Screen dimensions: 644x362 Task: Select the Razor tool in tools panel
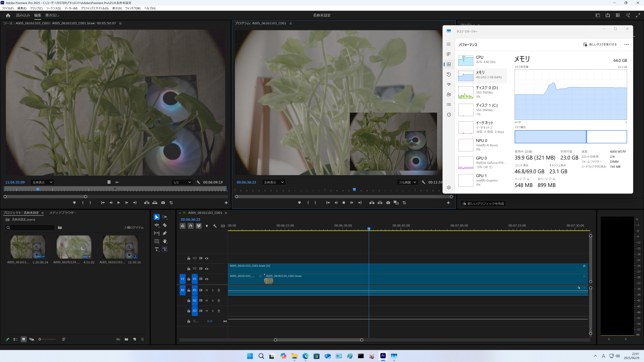(165, 225)
